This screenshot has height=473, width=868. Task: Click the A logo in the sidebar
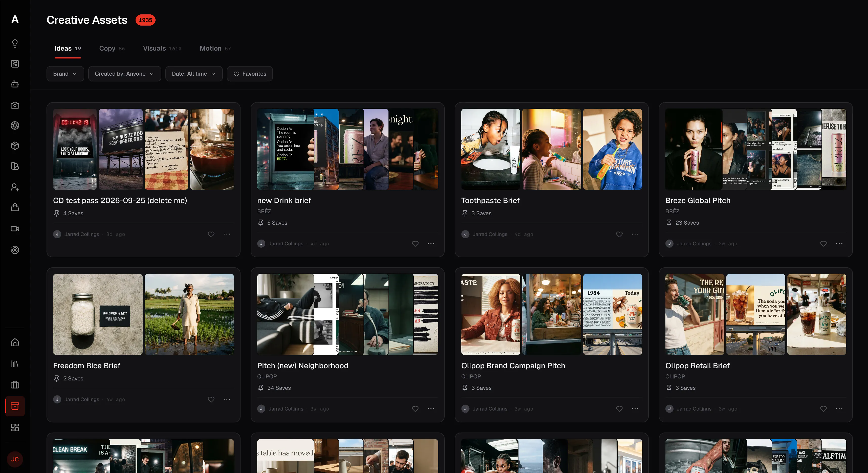pos(15,19)
